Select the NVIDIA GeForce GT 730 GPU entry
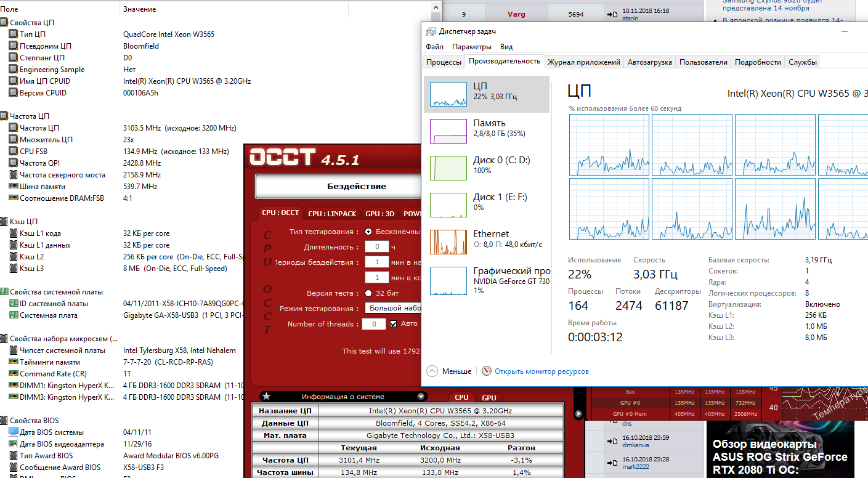This screenshot has width=868, height=478. (x=487, y=280)
